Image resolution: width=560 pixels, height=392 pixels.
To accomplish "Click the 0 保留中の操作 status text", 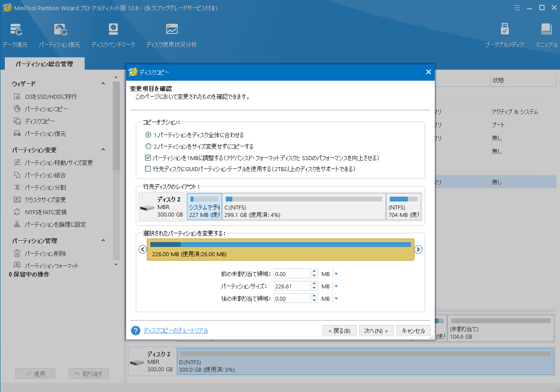I will [x=29, y=274].
